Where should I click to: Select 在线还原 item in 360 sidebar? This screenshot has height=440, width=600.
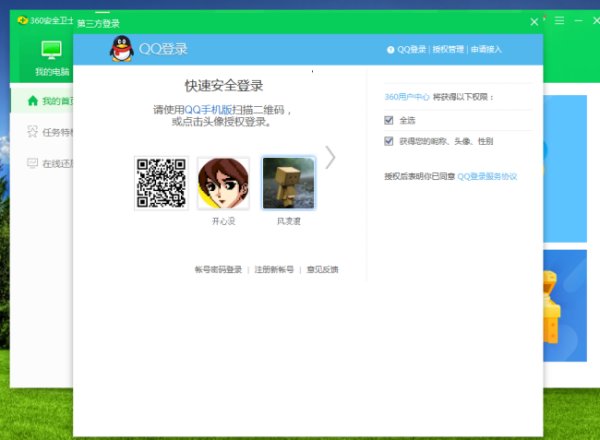(x=42, y=163)
